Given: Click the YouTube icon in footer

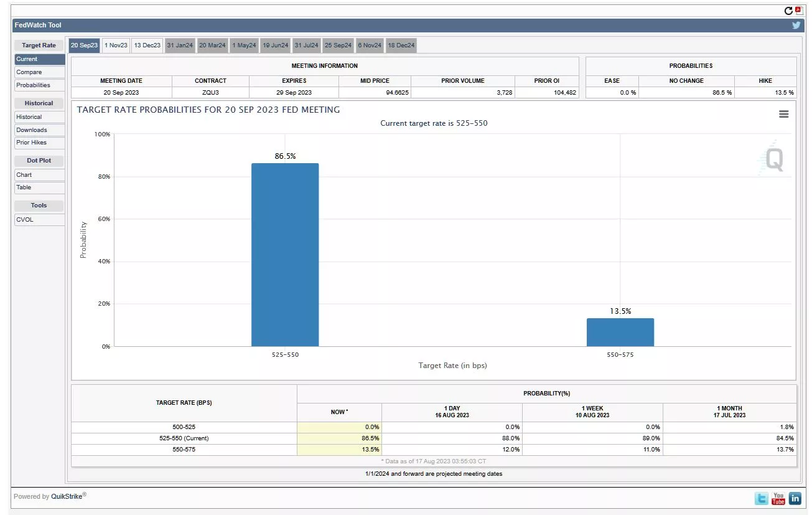Looking at the screenshot, I should [778, 498].
